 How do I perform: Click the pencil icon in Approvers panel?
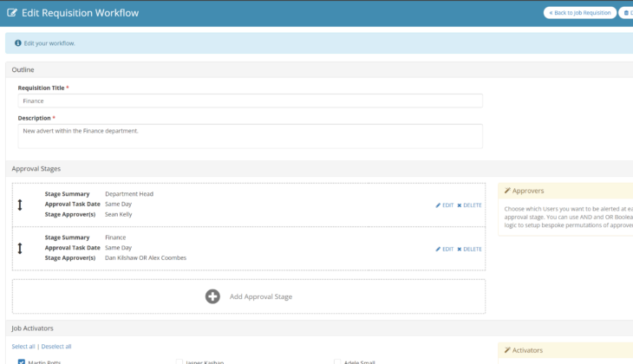507,191
